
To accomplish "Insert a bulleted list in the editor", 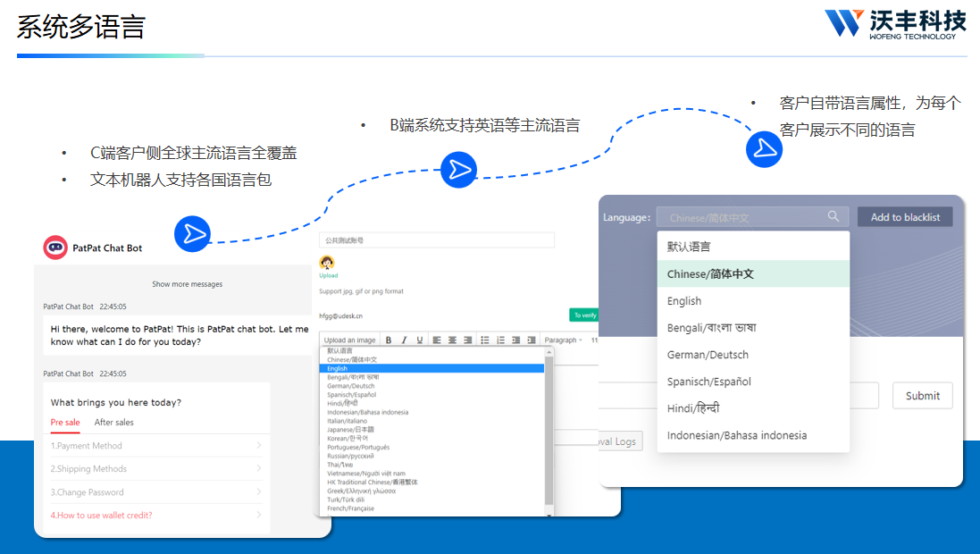I will (x=484, y=340).
